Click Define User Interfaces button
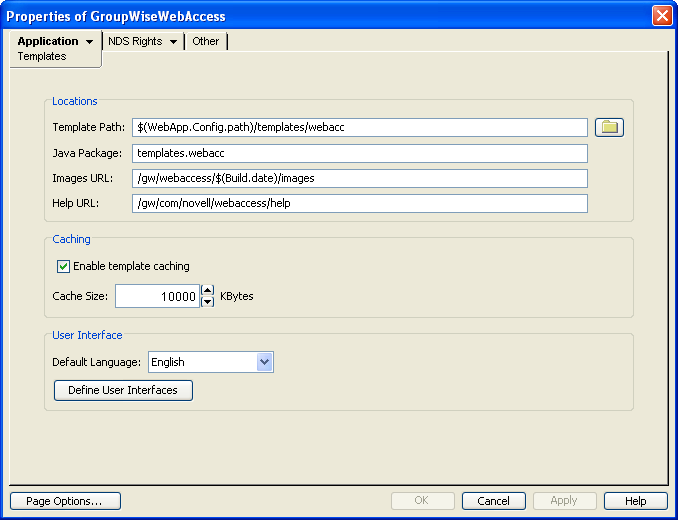This screenshot has height=520, width=678. point(123,390)
